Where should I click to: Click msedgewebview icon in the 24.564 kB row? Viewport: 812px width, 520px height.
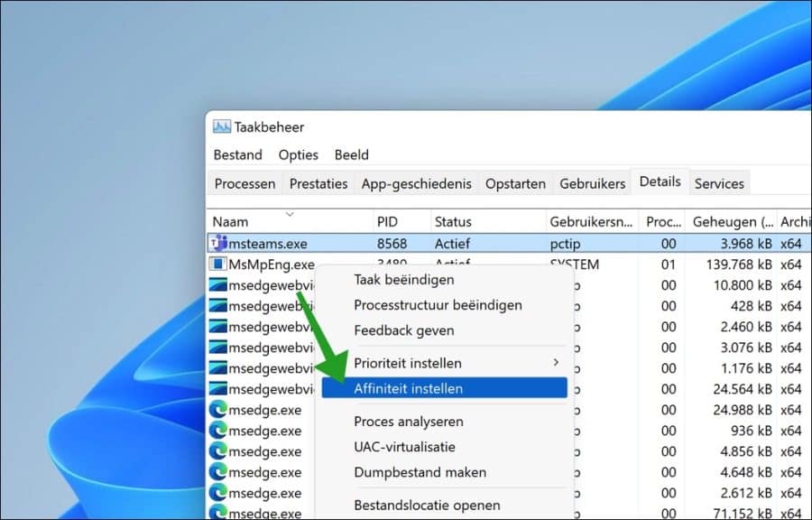point(218,388)
